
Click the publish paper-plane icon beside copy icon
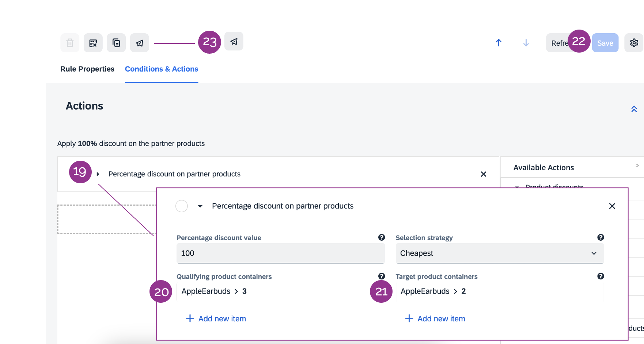coord(140,43)
